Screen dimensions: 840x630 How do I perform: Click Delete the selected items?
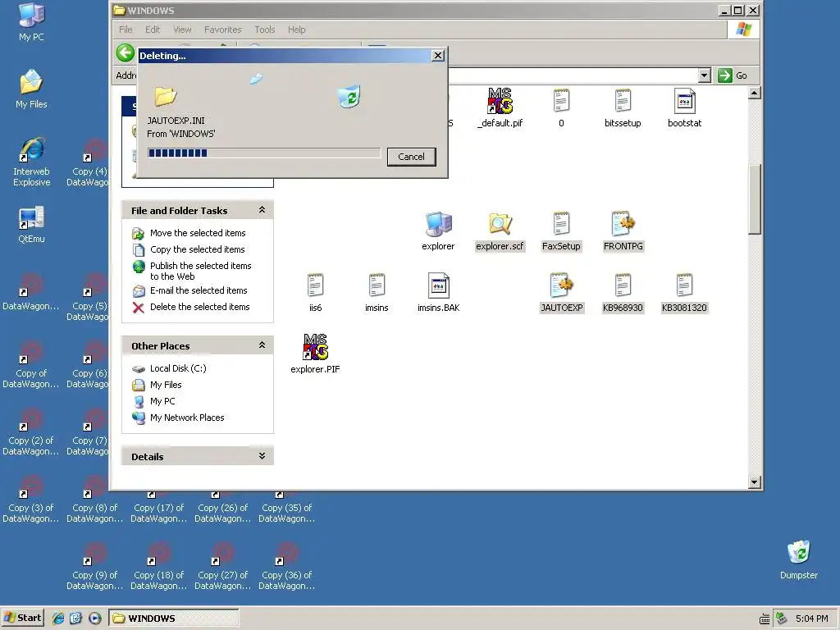click(199, 307)
